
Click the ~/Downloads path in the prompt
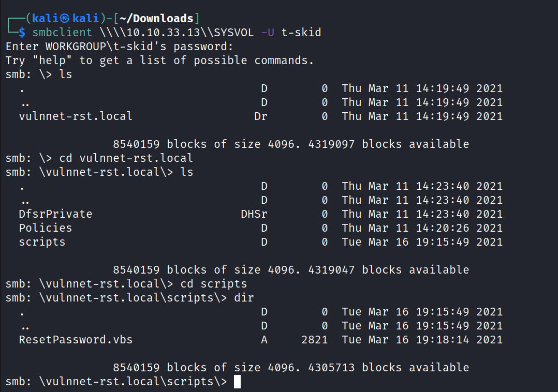click(156, 19)
